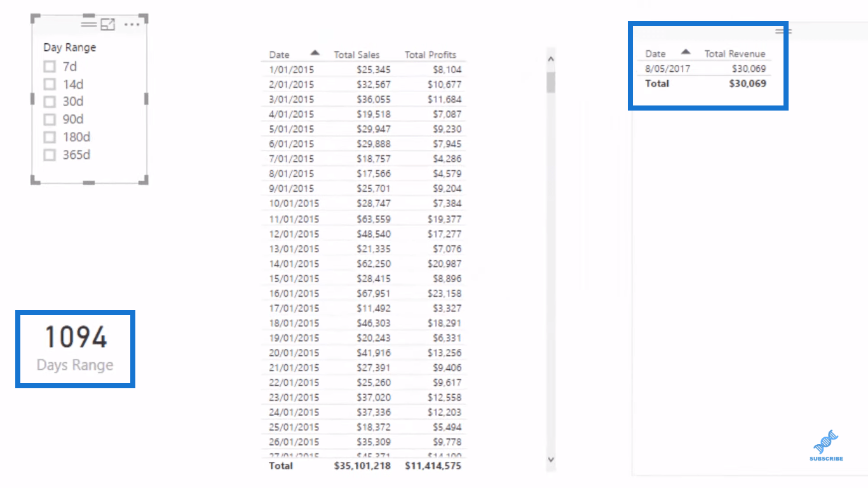Click sort arrow beside Date in the revenue table
868x488 pixels.
click(x=686, y=52)
